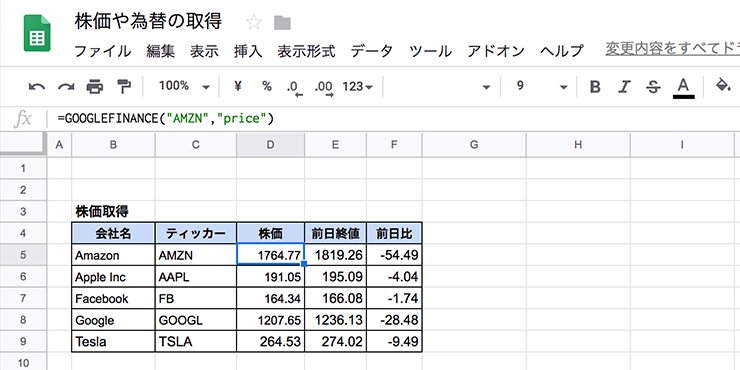740x370 pixels.
Task: Select the AAPL ticker cell
Action: pyautogui.click(x=196, y=277)
